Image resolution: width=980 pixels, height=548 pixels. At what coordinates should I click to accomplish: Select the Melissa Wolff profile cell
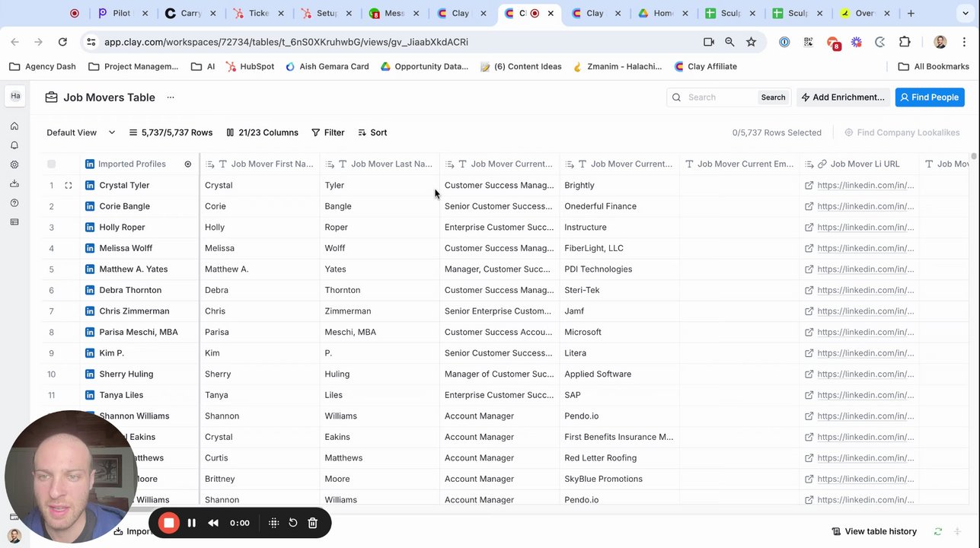pyautogui.click(x=139, y=248)
